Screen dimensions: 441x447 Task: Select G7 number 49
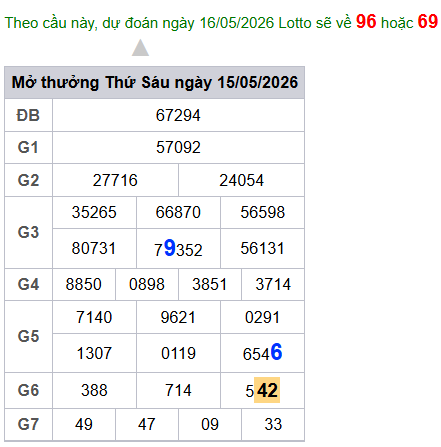[x=83, y=424]
